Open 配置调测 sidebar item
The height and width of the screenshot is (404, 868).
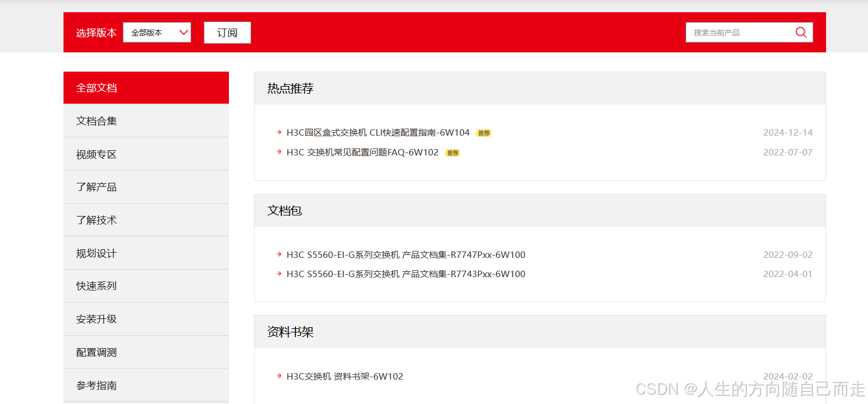(x=146, y=352)
